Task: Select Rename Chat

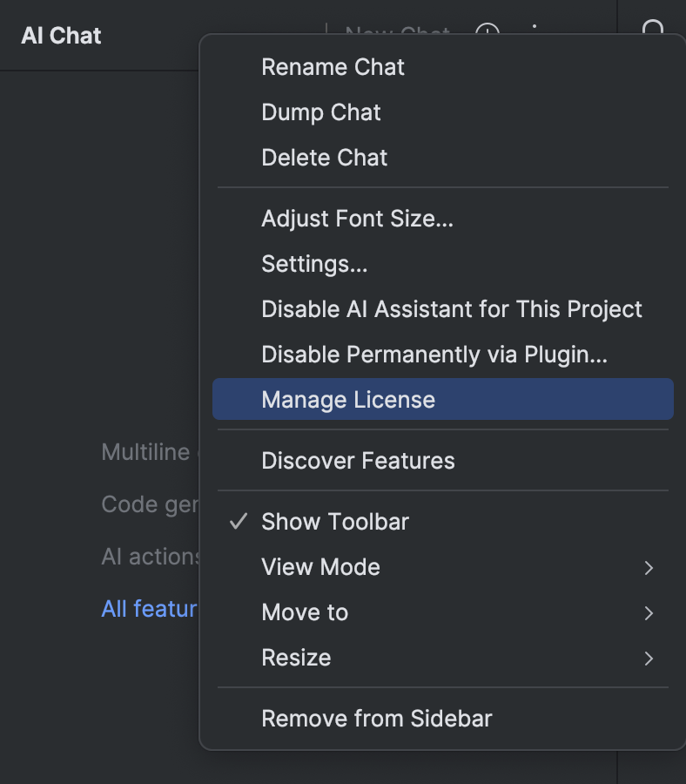Action: coord(333,67)
